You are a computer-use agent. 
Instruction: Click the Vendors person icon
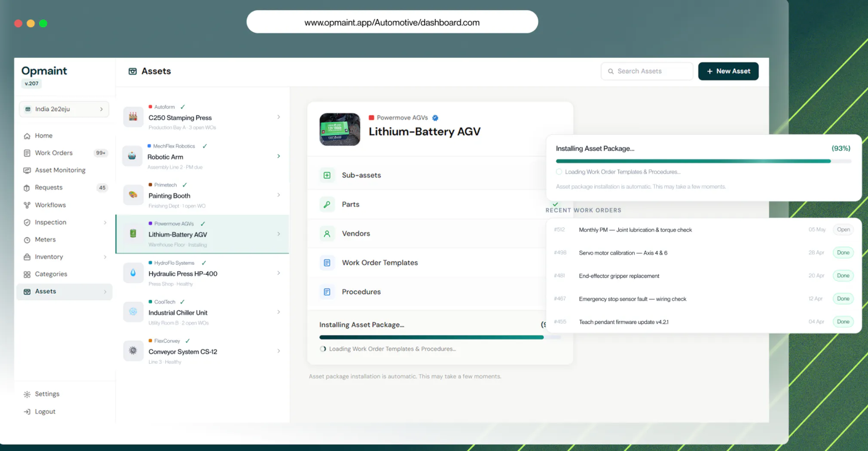pyautogui.click(x=327, y=234)
